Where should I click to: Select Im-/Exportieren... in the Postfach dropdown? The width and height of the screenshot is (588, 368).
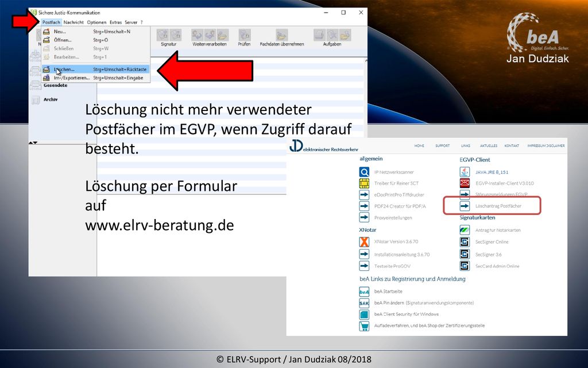point(96,78)
